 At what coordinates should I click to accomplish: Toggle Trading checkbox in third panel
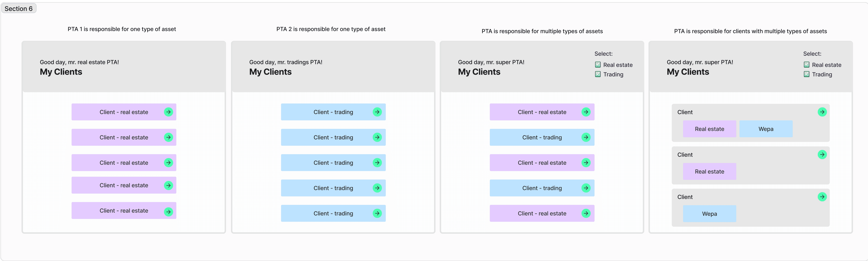tap(598, 74)
